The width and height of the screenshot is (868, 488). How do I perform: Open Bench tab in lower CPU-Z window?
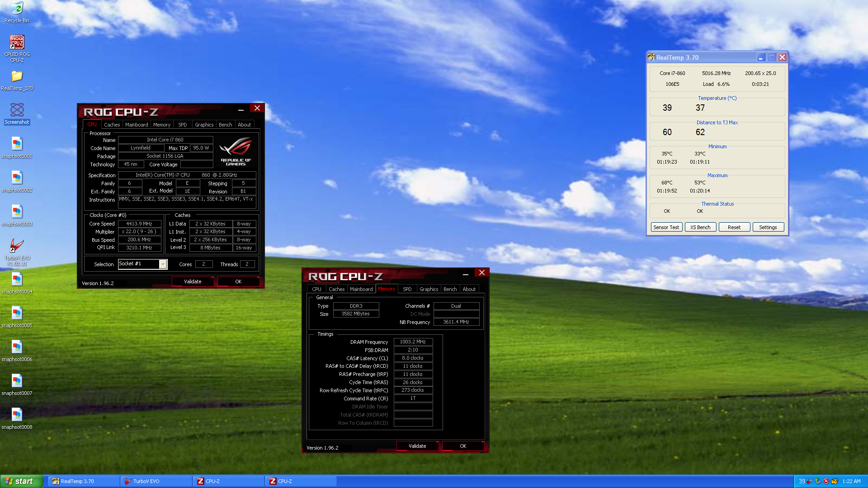point(450,289)
